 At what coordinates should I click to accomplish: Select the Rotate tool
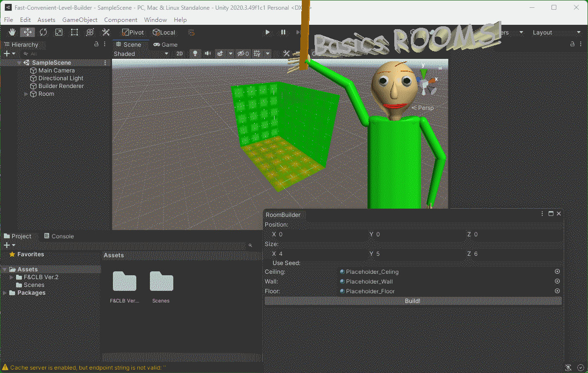pyautogui.click(x=43, y=32)
